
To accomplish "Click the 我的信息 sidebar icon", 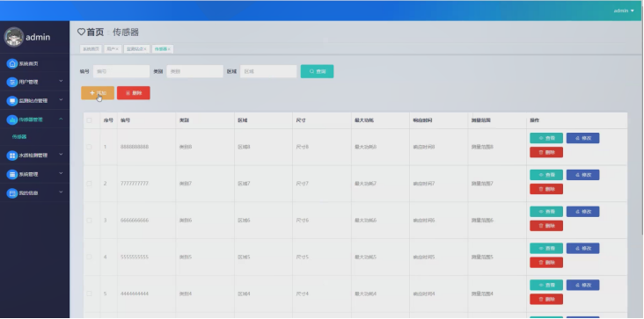I will point(12,192).
